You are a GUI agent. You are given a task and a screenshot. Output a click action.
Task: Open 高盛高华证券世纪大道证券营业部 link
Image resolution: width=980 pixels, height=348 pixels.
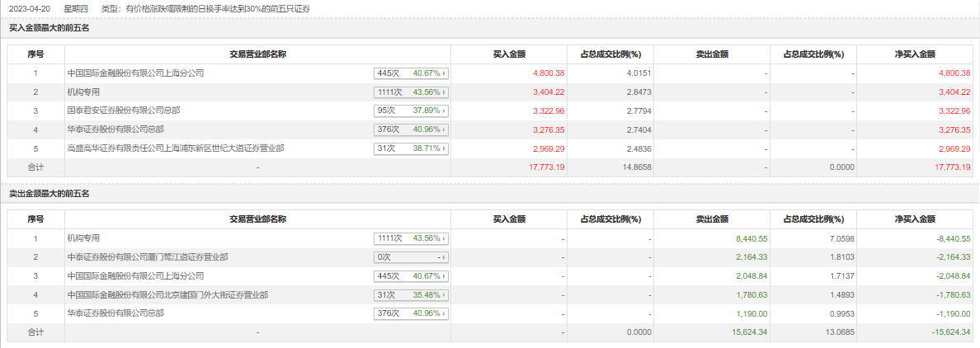(x=175, y=148)
